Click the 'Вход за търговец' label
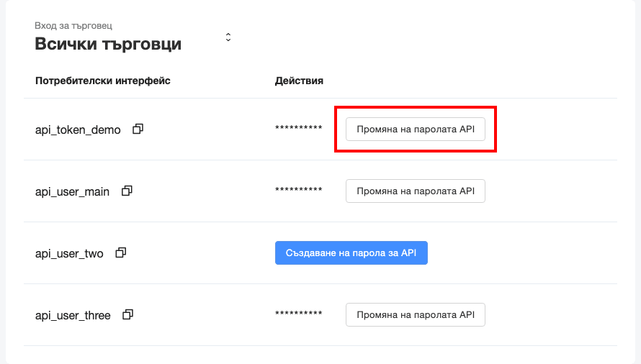The image size is (641, 364). tap(73, 26)
